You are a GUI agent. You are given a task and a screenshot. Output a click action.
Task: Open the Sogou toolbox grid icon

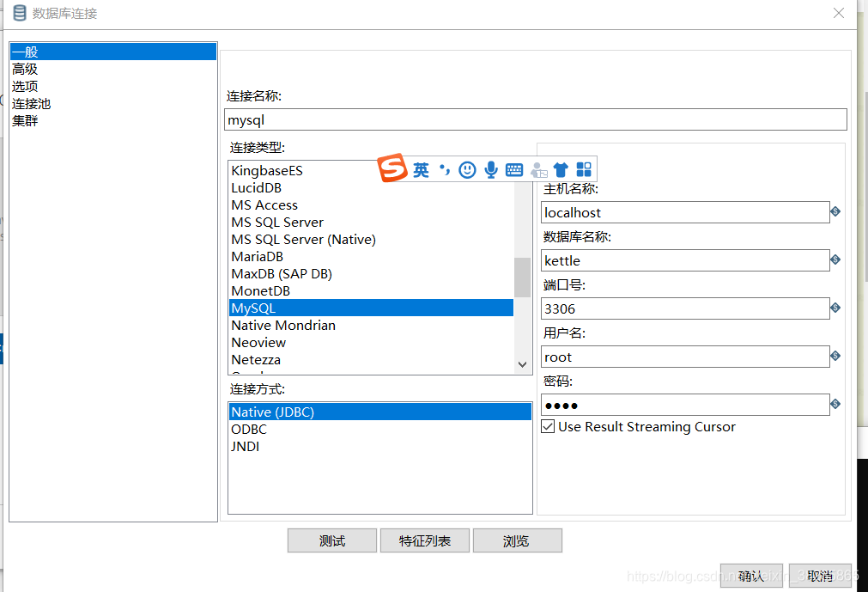point(584,169)
